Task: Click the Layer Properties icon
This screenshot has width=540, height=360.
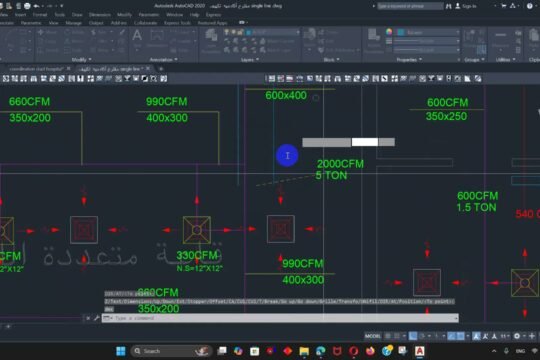Action: coord(211,41)
